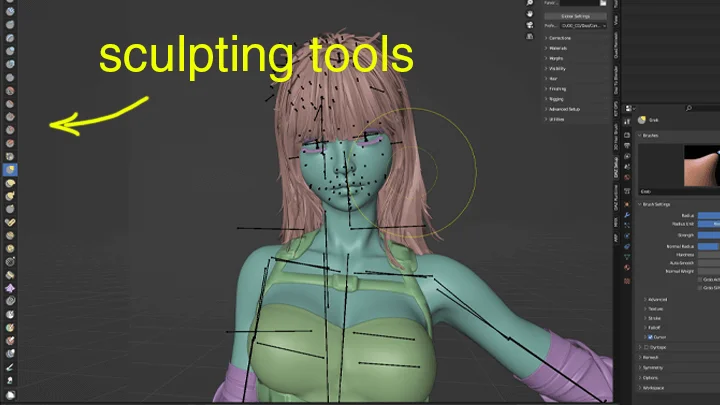720x405 pixels.
Task: Select the Elastic Deform brush
Action: (10, 183)
